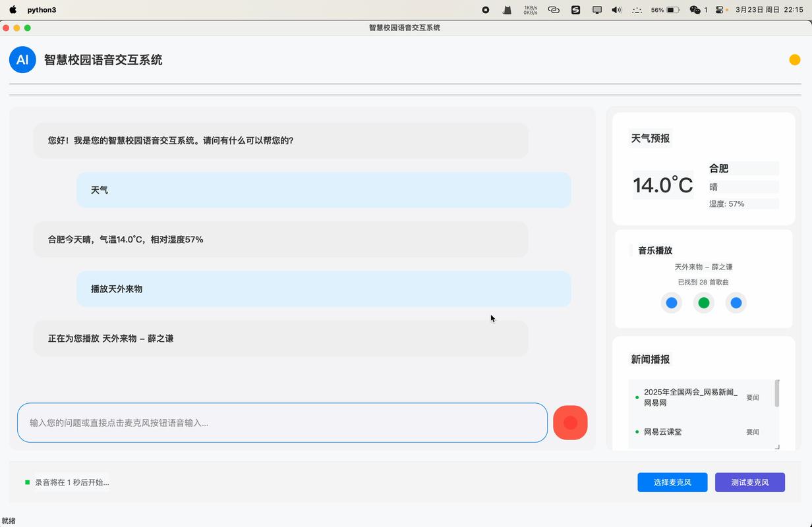The height and width of the screenshot is (527, 812).
Task: Click the 天气预报 panel heading
Action: pyautogui.click(x=651, y=138)
